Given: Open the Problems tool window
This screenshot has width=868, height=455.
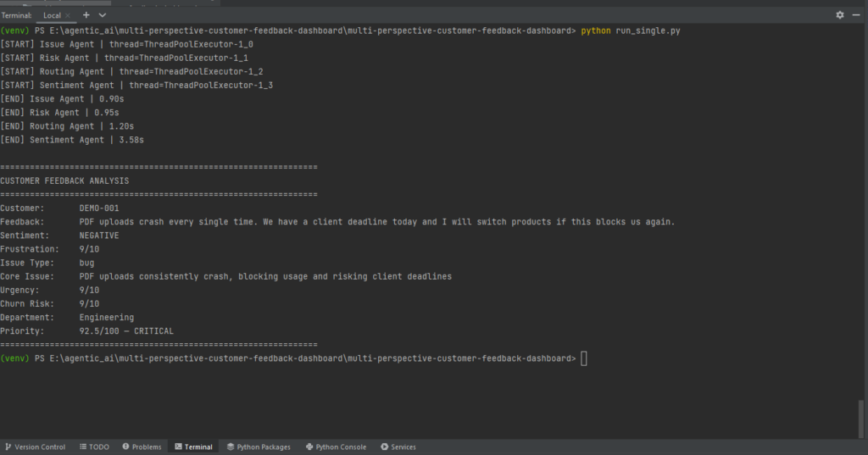Looking at the screenshot, I should tap(142, 447).
